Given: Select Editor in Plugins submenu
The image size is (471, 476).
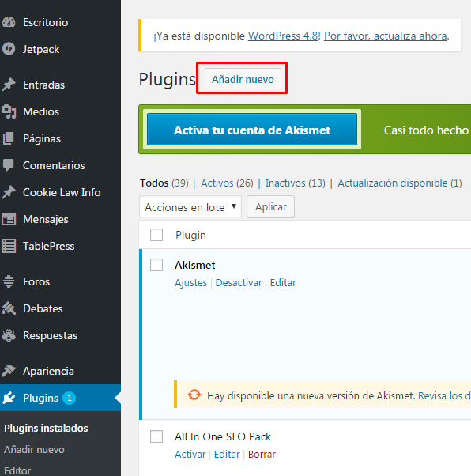Looking at the screenshot, I should [17, 470].
